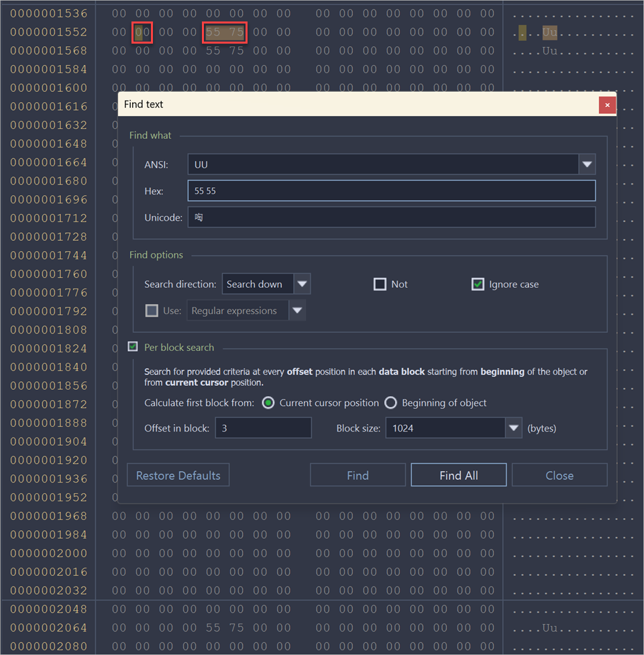Image resolution: width=644 pixels, height=655 pixels.
Task: Open the ANSI history dropdown arrow
Action: 587,164
